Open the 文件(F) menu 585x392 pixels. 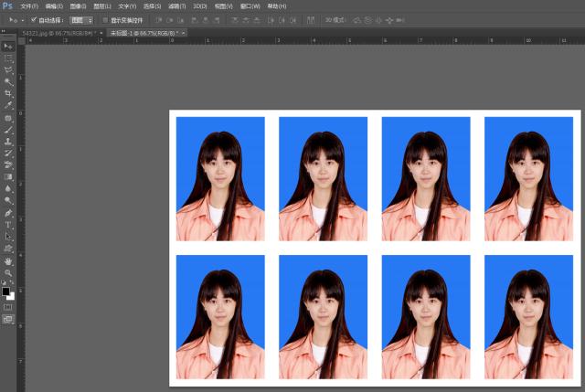30,5
